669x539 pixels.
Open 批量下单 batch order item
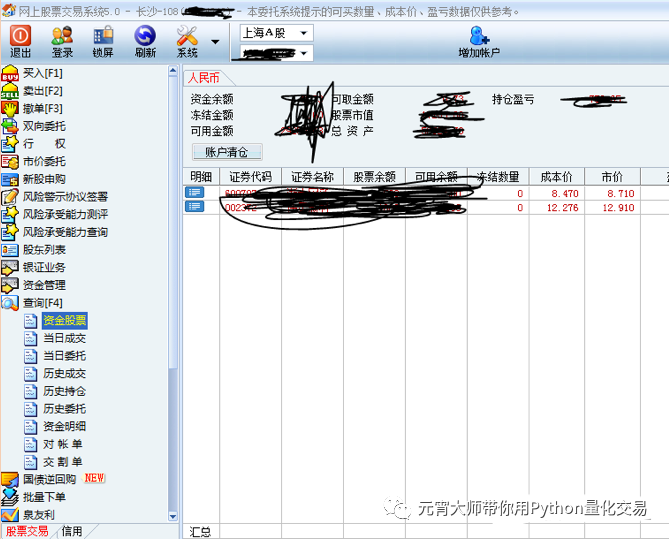(x=34, y=497)
